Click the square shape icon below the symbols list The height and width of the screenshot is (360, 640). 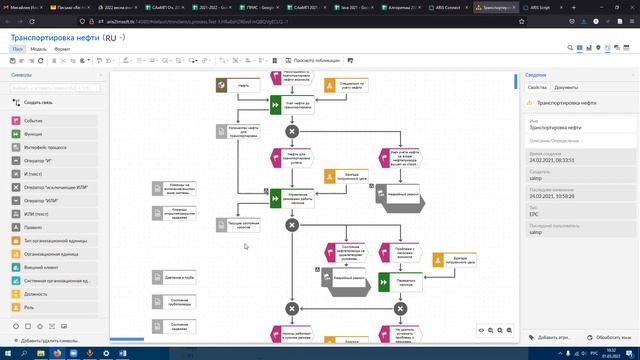click(x=28, y=326)
